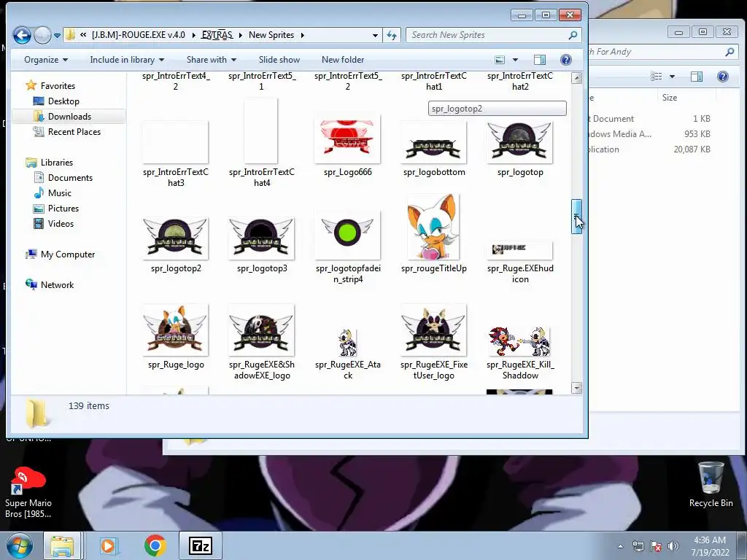
Task: Select the spr_logotopfadein_strip4 thumbnail
Action: pos(347,236)
